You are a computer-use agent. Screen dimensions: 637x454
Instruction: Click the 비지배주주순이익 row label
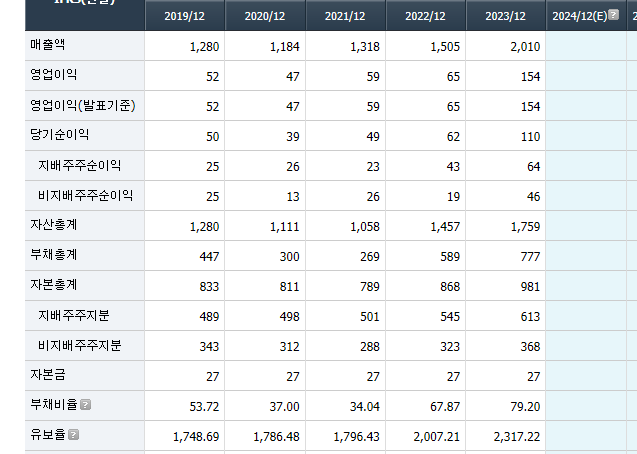coord(85,195)
